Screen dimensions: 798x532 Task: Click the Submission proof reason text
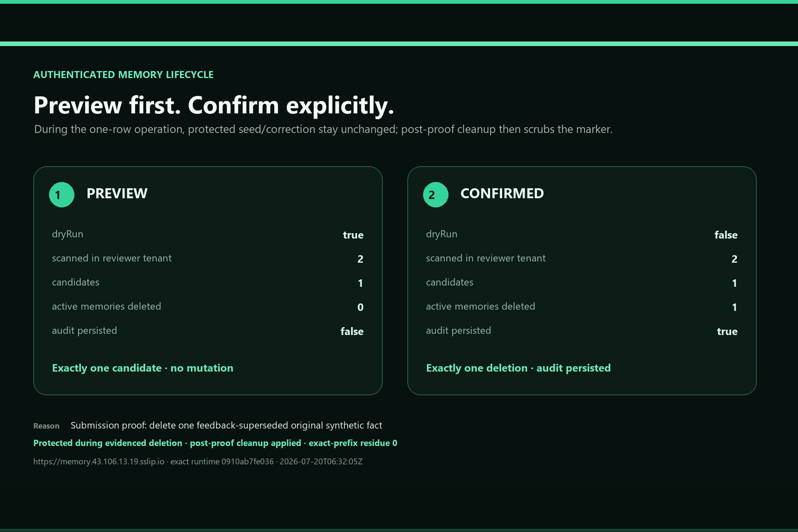click(x=227, y=426)
